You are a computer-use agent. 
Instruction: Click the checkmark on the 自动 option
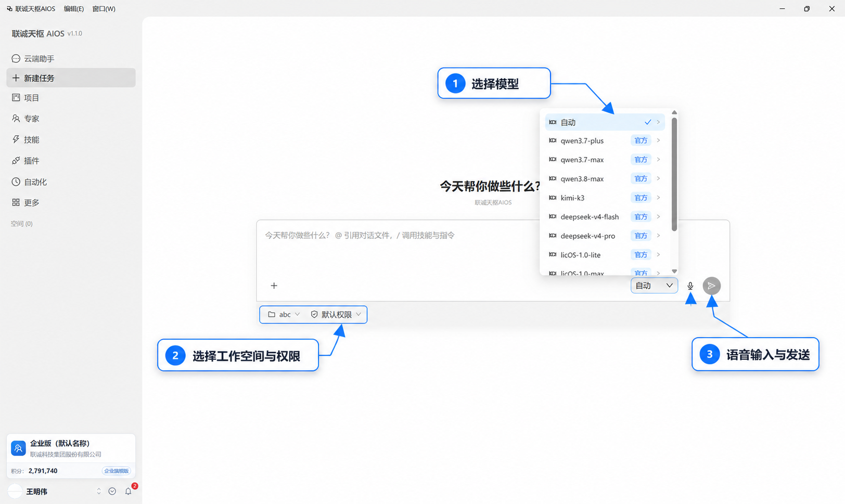pos(648,122)
